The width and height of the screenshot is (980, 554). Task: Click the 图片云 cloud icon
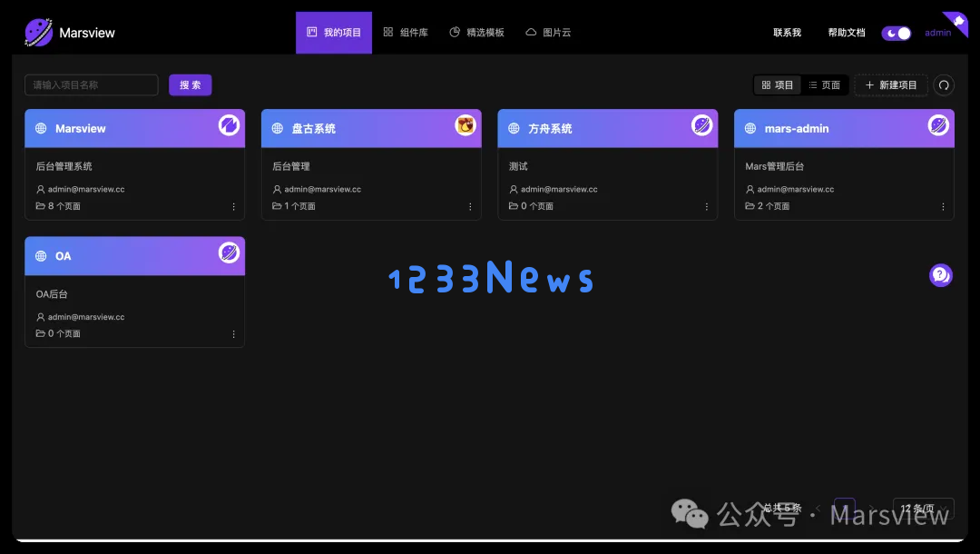pyautogui.click(x=531, y=32)
